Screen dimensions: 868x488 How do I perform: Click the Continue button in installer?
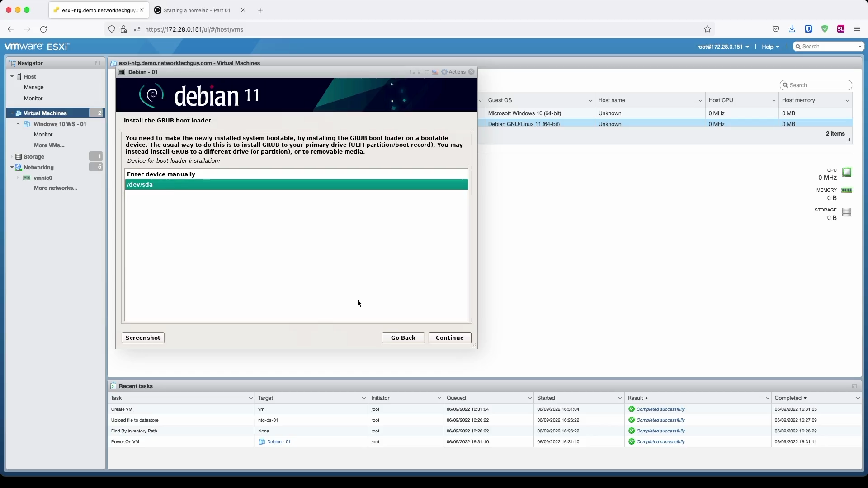pyautogui.click(x=450, y=338)
